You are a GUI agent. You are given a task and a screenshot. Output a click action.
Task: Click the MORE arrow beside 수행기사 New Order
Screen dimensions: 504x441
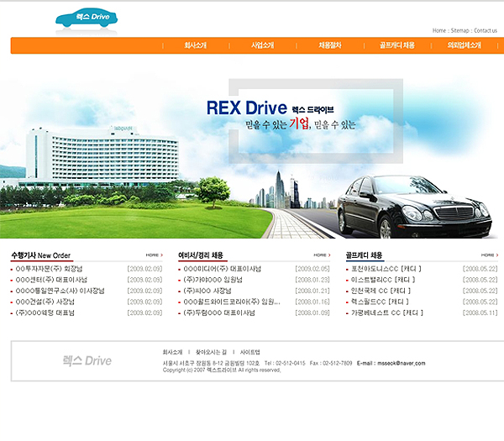click(x=155, y=255)
